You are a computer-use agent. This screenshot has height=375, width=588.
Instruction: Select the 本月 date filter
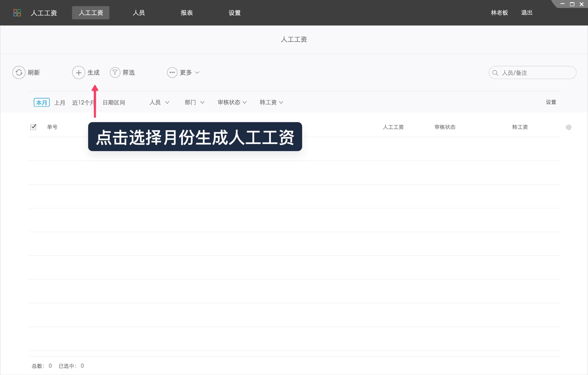(41, 102)
